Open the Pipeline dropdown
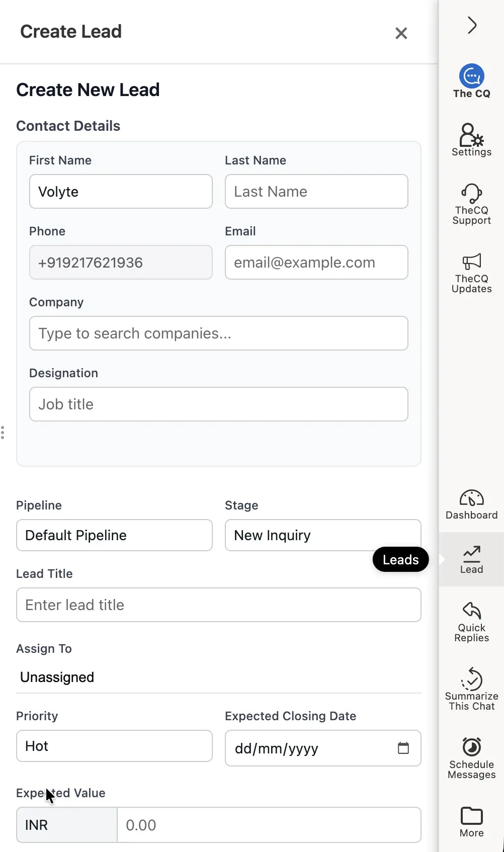504x852 pixels. coord(114,535)
